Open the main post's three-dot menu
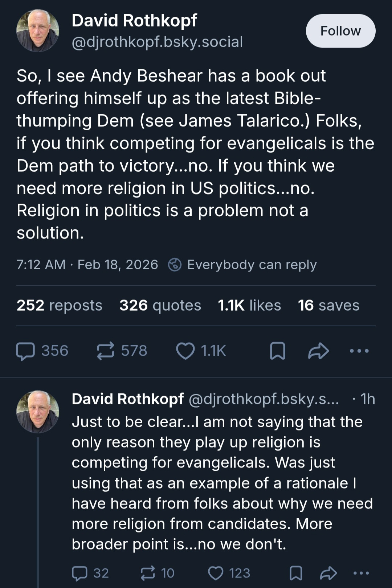Viewport: 392px width, 588px height. click(359, 351)
